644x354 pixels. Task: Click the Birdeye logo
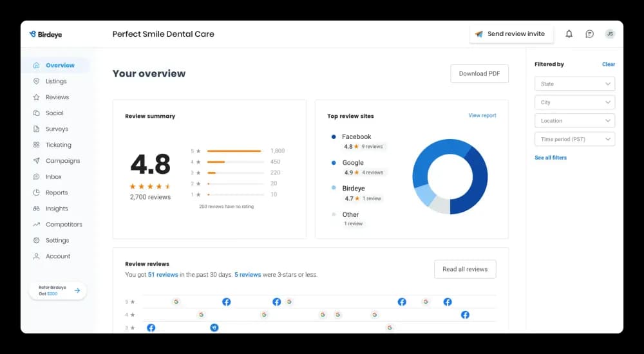pos(46,34)
